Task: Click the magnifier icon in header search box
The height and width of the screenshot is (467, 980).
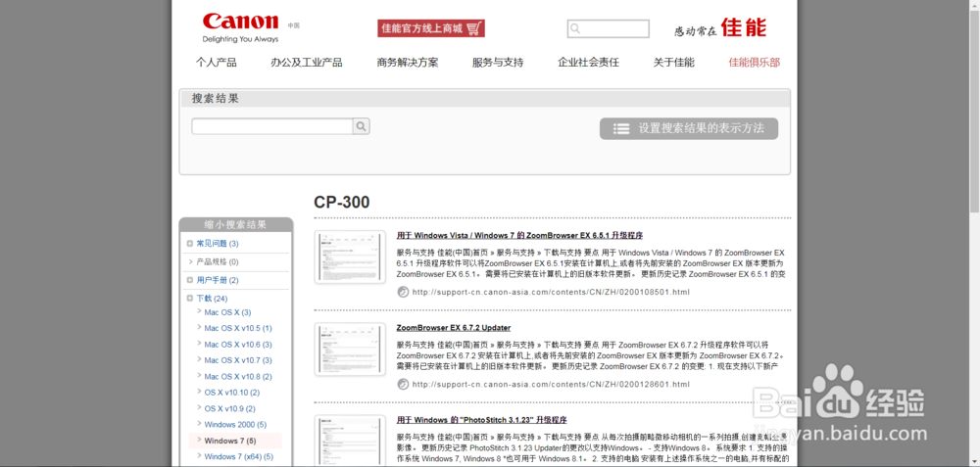Action: (x=575, y=28)
